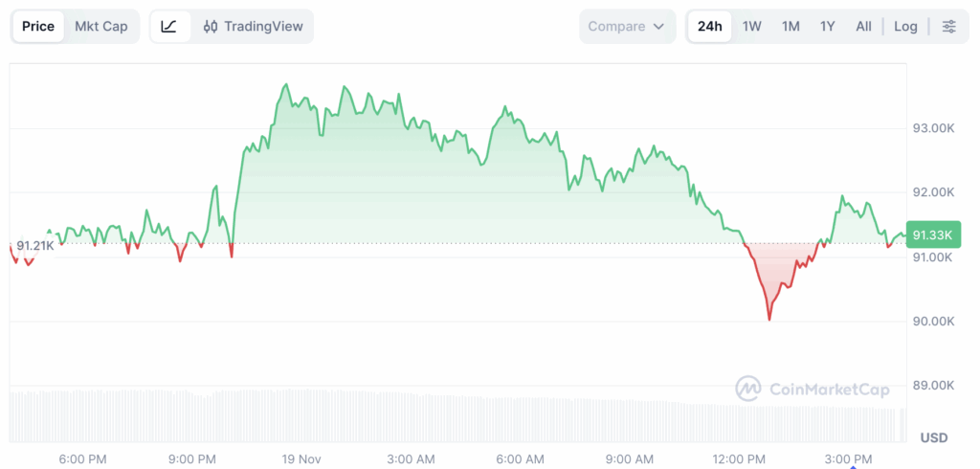Click the 19 Nov date marker
This screenshot has width=980, height=469.
pyautogui.click(x=303, y=458)
